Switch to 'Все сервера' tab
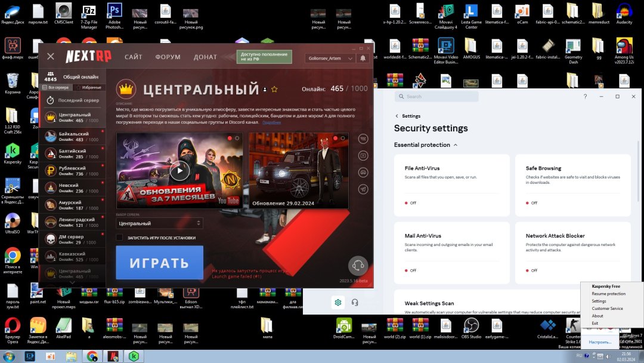Screen dimensions: 644x363 (55, 88)
